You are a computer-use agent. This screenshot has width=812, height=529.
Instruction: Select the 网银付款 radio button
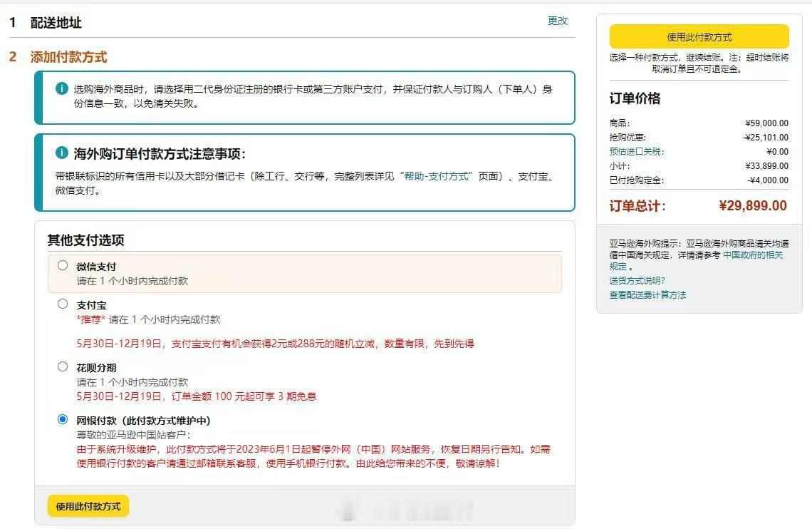pos(63,419)
